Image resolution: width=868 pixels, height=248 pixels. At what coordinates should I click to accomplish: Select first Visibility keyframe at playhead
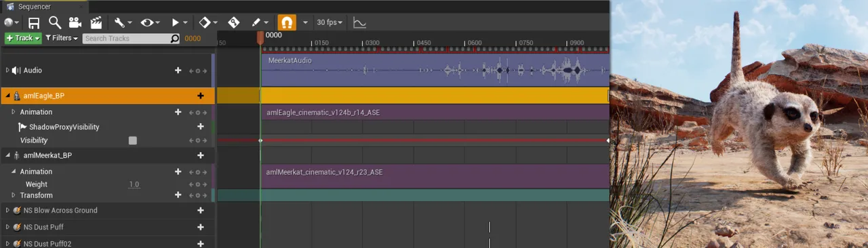(260, 141)
